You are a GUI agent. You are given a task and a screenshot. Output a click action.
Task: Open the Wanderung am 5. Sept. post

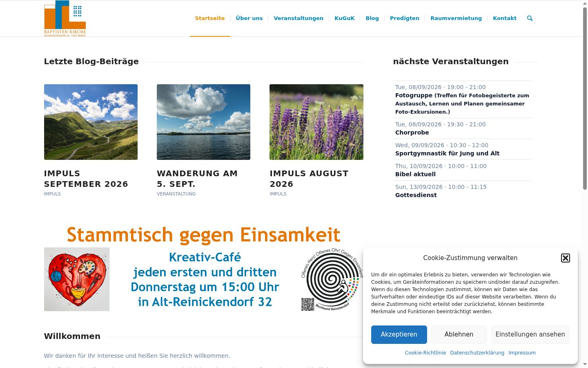(x=197, y=179)
